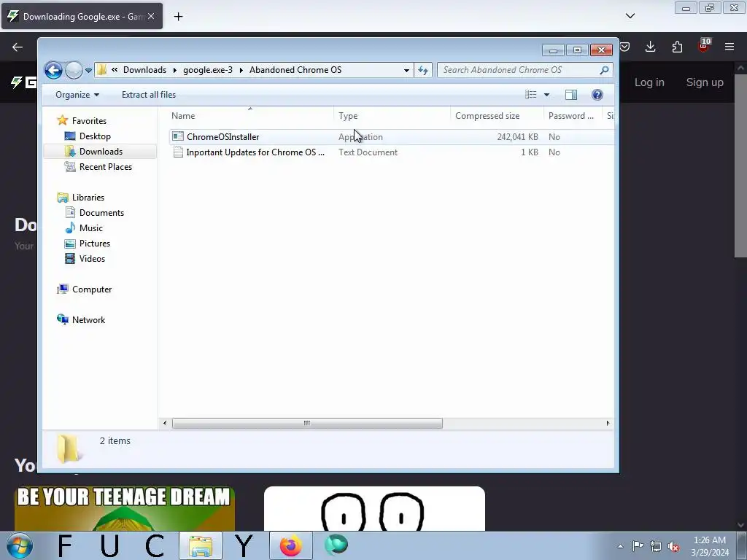This screenshot has height=560, width=747.
Task: Toggle the preview pane icon
Action: pos(571,95)
